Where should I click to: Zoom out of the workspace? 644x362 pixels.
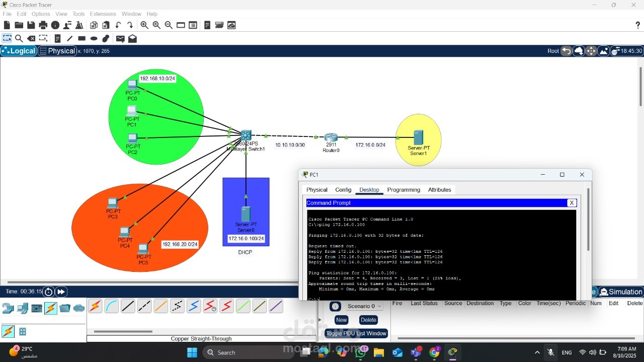pyautogui.click(x=169, y=25)
